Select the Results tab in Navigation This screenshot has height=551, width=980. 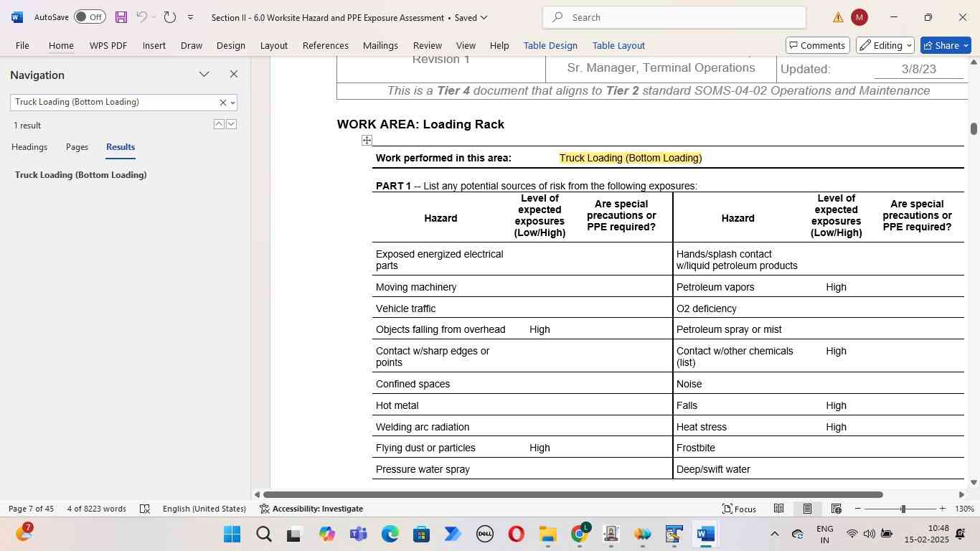coord(121,147)
